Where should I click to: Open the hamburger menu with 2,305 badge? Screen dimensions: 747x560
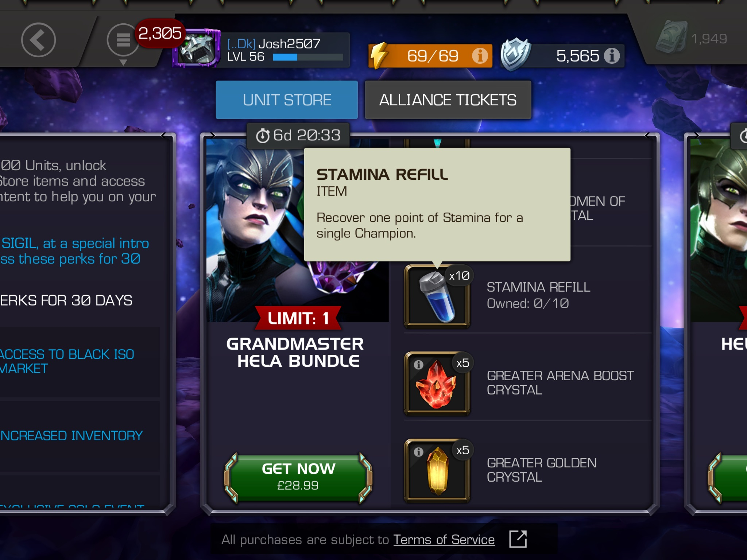tap(123, 40)
